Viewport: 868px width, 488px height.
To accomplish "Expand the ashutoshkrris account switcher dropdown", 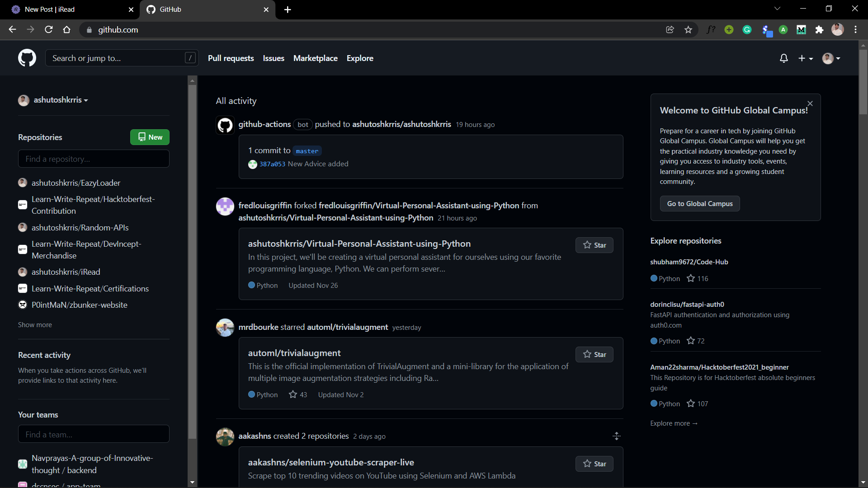I will [61, 100].
